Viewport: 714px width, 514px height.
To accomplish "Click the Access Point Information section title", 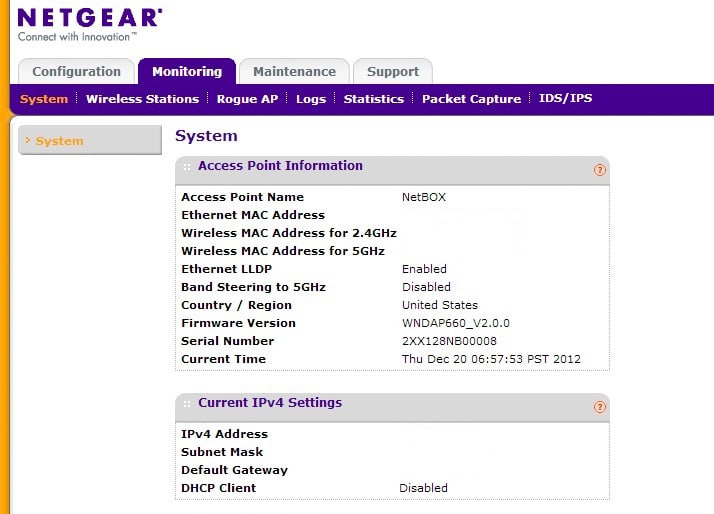I will (x=280, y=166).
